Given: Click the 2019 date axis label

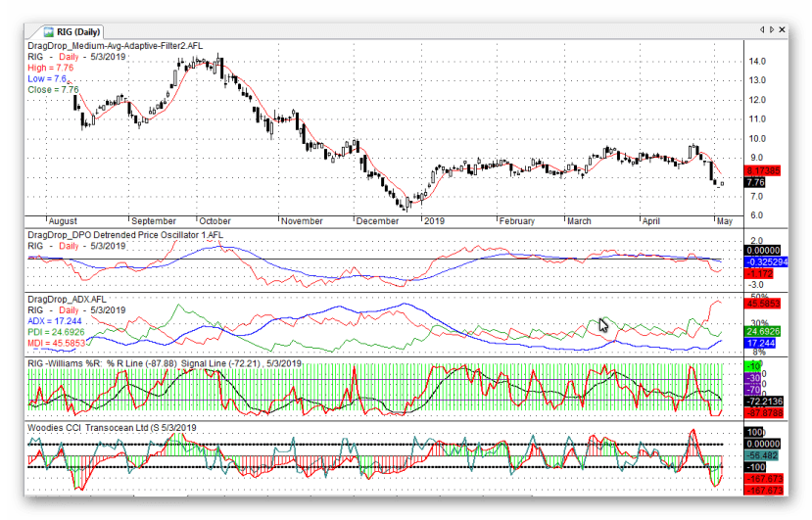Looking at the screenshot, I should click(434, 221).
